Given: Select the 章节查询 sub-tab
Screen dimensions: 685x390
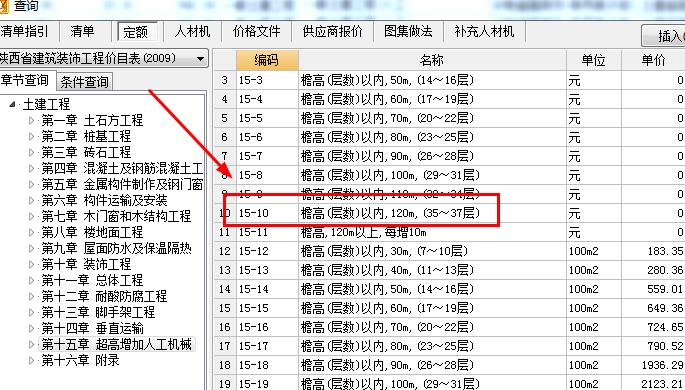Looking at the screenshot, I should (x=25, y=80).
